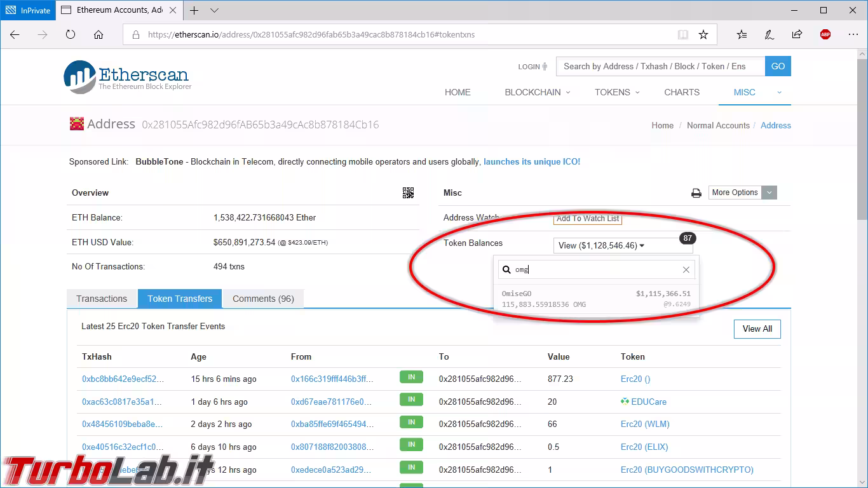Click the printer icon beside More Options
868x488 pixels.
[696, 193]
